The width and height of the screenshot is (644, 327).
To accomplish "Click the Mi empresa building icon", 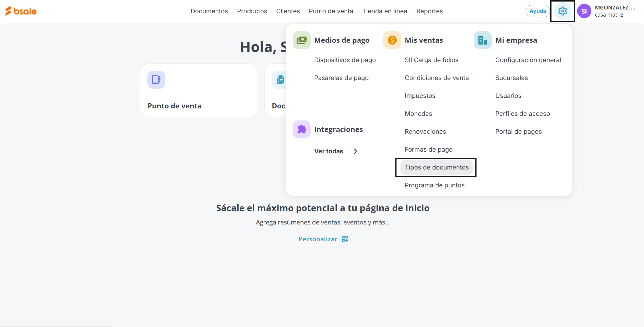I will tap(482, 40).
